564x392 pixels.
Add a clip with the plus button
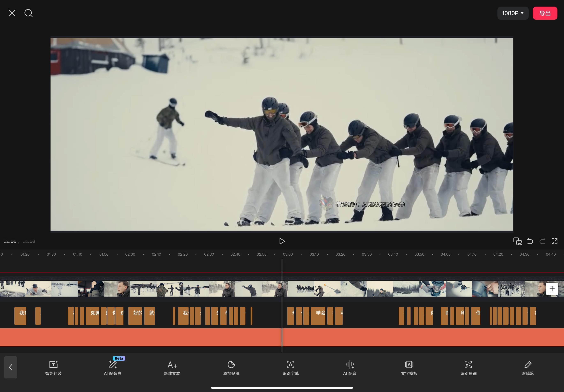pyautogui.click(x=552, y=289)
